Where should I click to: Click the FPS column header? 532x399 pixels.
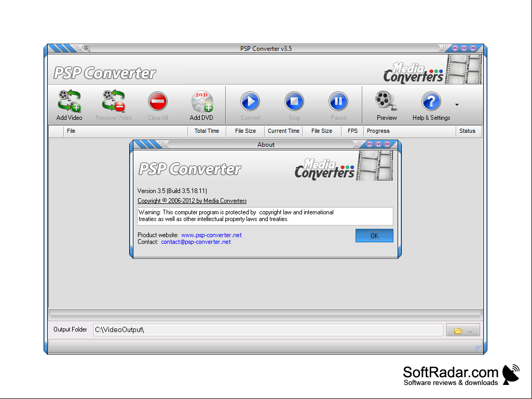(x=352, y=131)
